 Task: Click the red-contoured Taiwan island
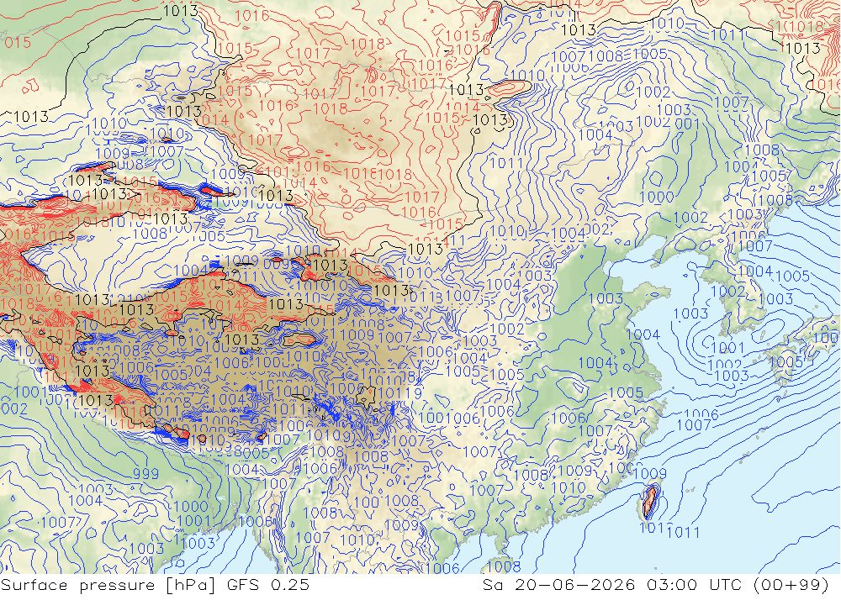[x=651, y=501]
